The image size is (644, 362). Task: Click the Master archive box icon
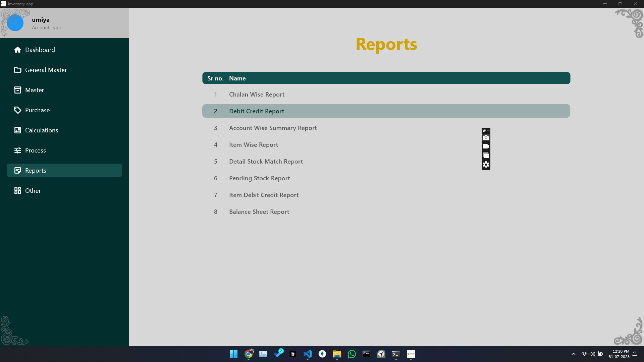click(17, 90)
